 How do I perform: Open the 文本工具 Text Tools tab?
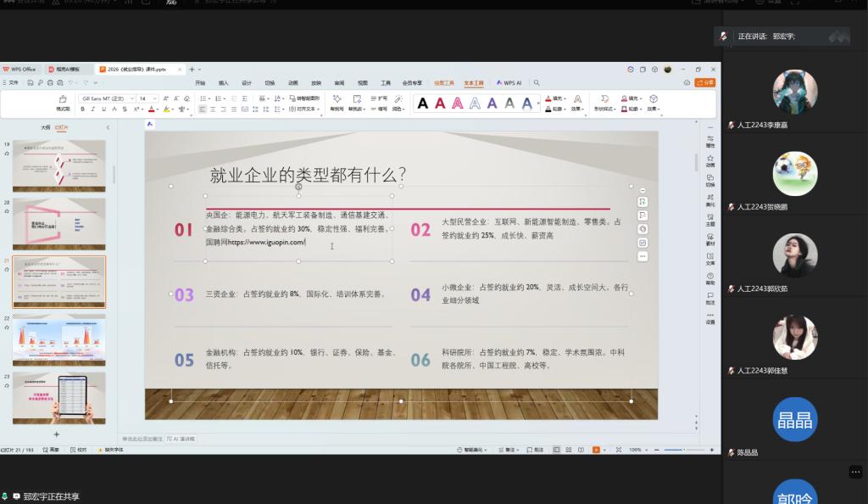click(x=473, y=83)
